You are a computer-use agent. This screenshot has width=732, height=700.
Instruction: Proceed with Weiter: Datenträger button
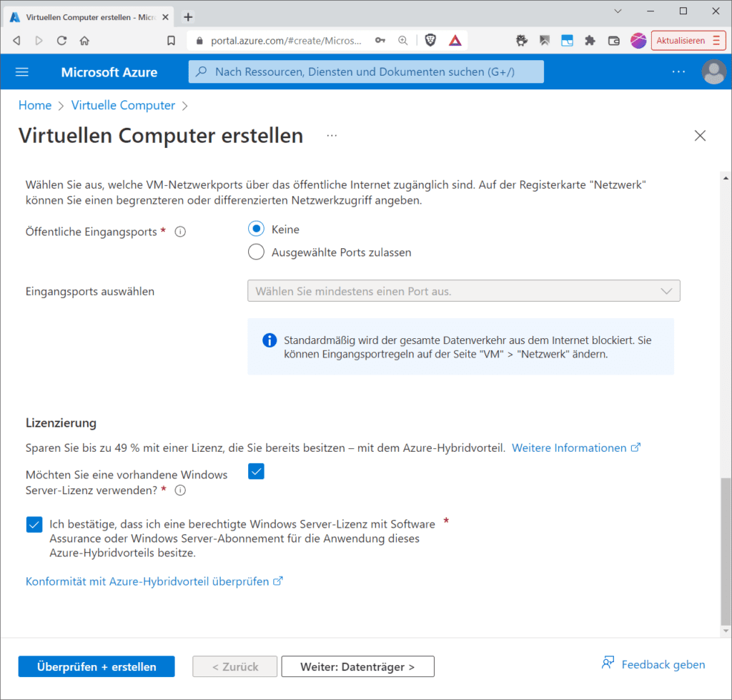pos(357,666)
